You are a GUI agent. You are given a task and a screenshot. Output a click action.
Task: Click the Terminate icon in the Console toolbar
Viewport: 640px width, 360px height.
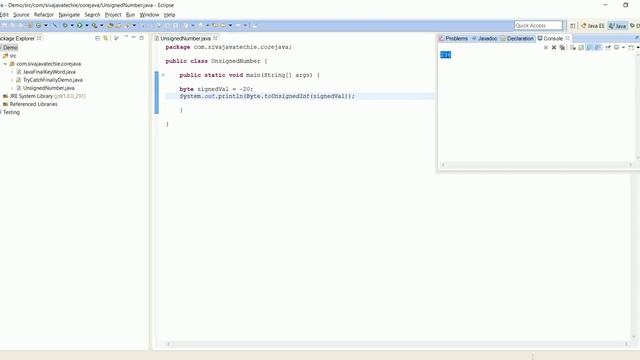(x=546, y=48)
